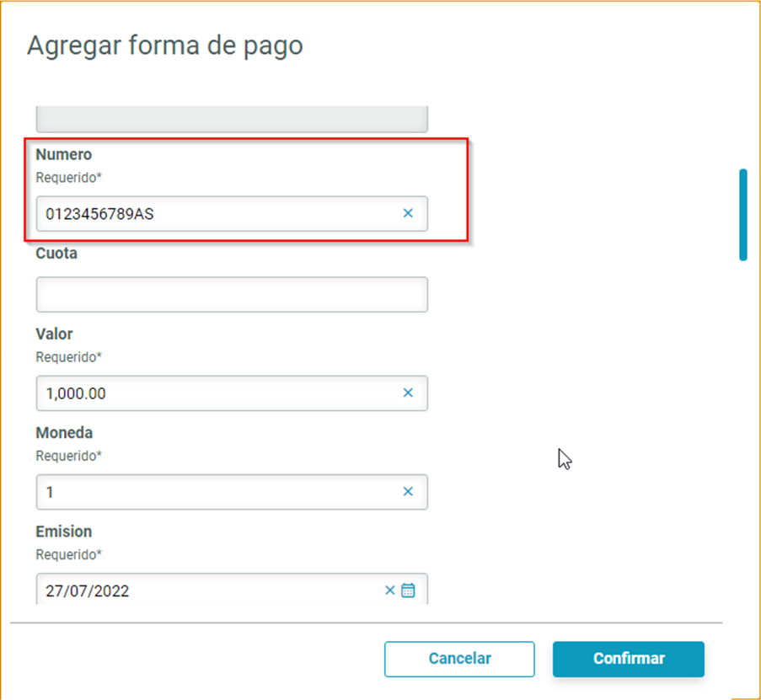Clear the Emision date with its X icon

click(x=389, y=590)
